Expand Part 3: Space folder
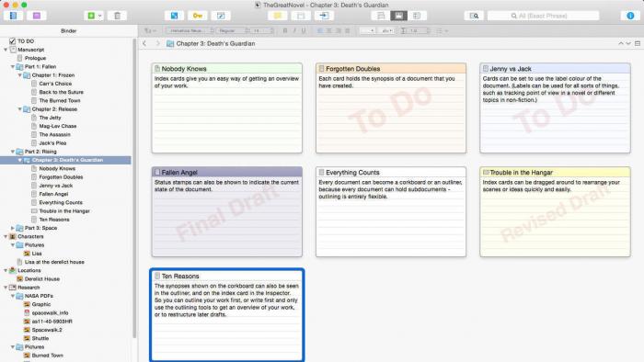This screenshot has height=362, width=644. pos(13,228)
